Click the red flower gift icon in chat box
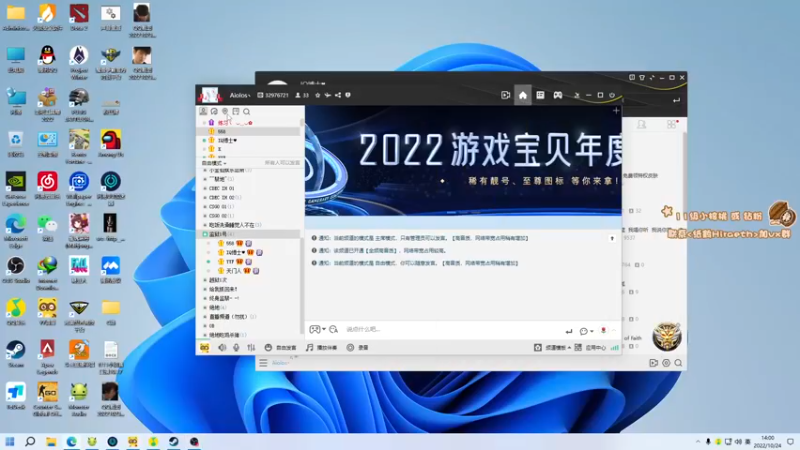Image resolution: width=800 pixels, height=450 pixels. point(604,331)
